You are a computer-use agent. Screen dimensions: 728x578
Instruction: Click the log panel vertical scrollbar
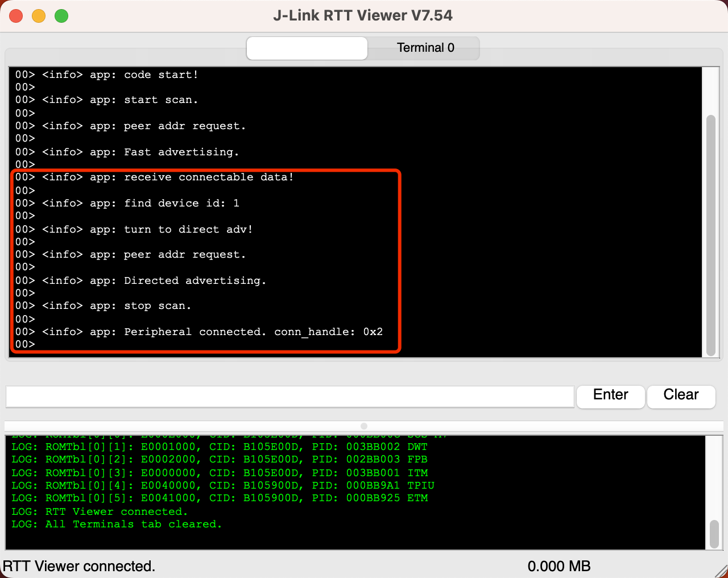(714, 534)
